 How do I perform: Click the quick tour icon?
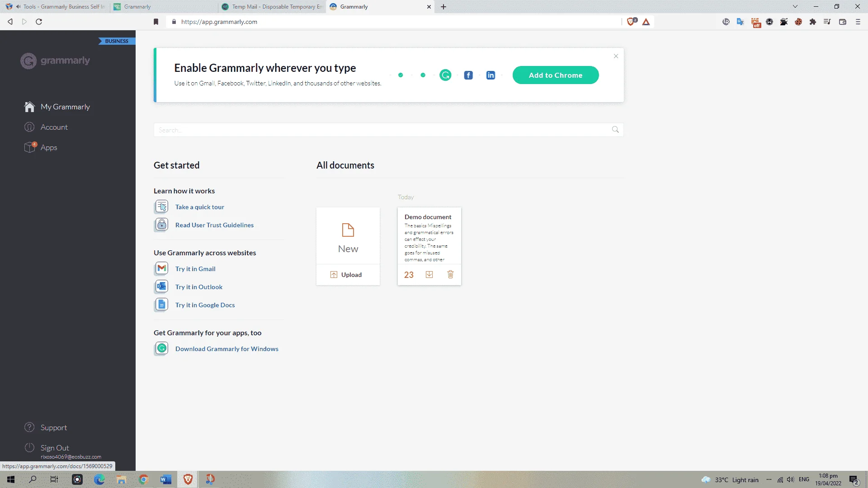(161, 206)
